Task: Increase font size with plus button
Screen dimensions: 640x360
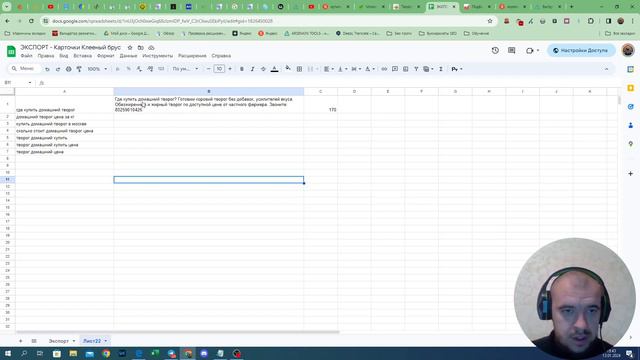Action: (x=230, y=69)
